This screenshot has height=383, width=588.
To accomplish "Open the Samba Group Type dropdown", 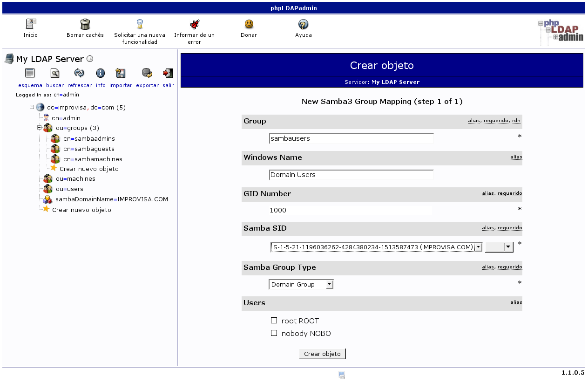I will (x=301, y=284).
